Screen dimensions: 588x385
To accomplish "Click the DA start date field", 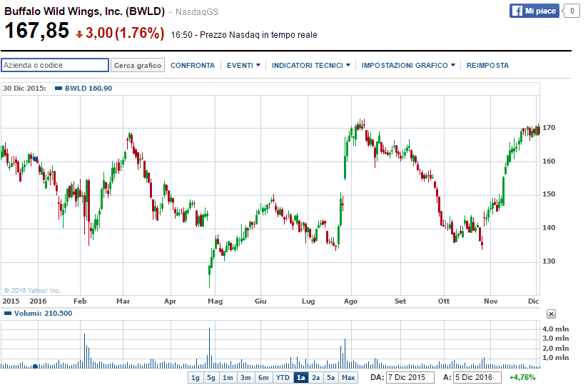I will pos(410,377).
